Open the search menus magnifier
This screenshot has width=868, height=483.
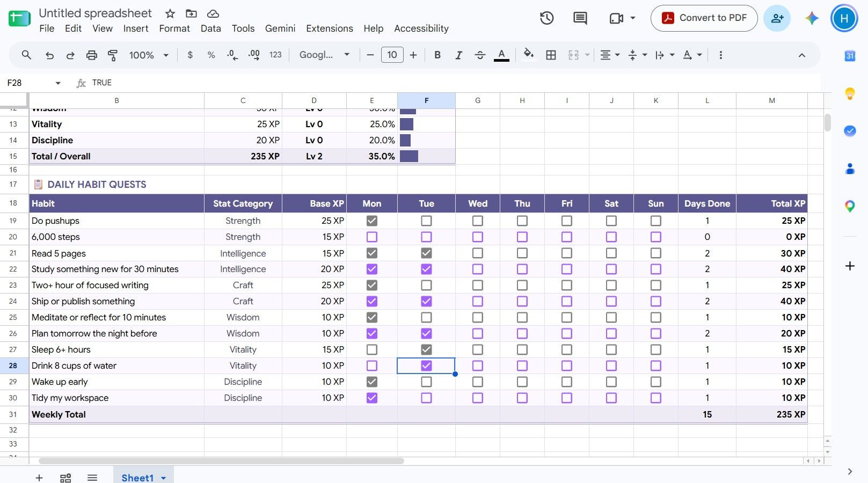pos(26,55)
